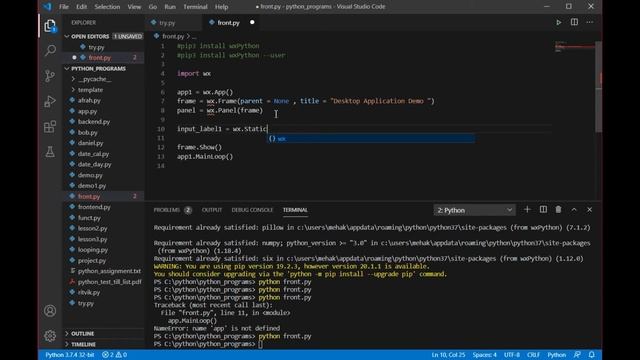This screenshot has width=640, height=360.
Task: Open try.py under Open Editors
Action: (97, 47)
